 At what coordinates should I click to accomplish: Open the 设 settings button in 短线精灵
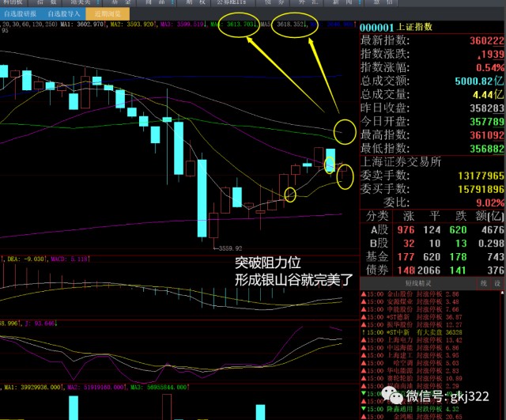pos(497,283)
